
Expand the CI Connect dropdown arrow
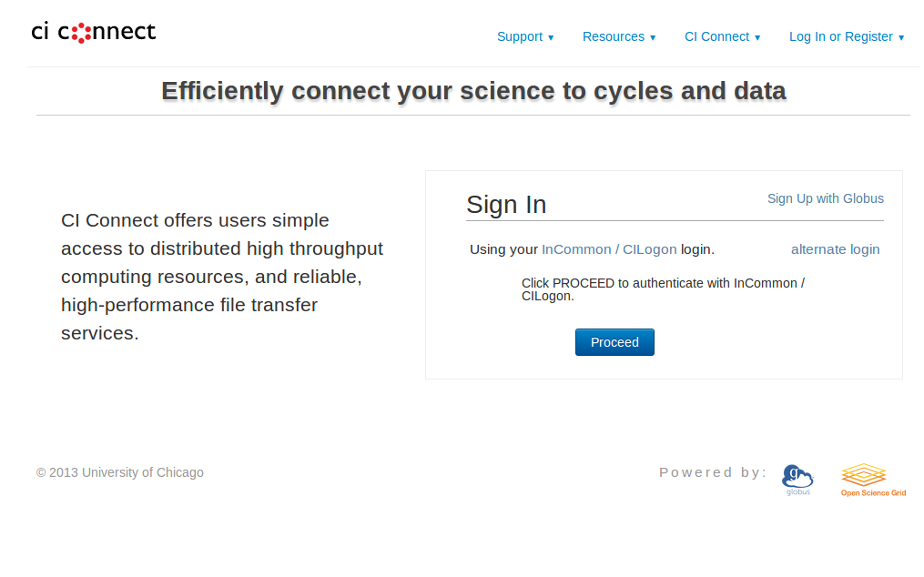757,37
